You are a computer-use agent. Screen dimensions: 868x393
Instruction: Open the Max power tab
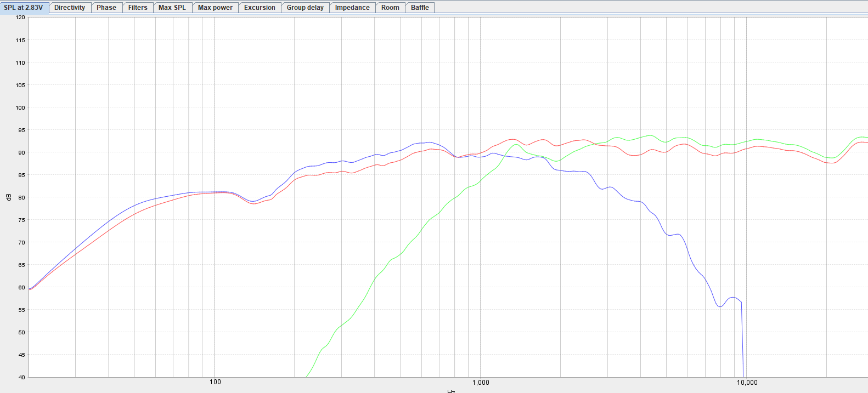point(215,7)
